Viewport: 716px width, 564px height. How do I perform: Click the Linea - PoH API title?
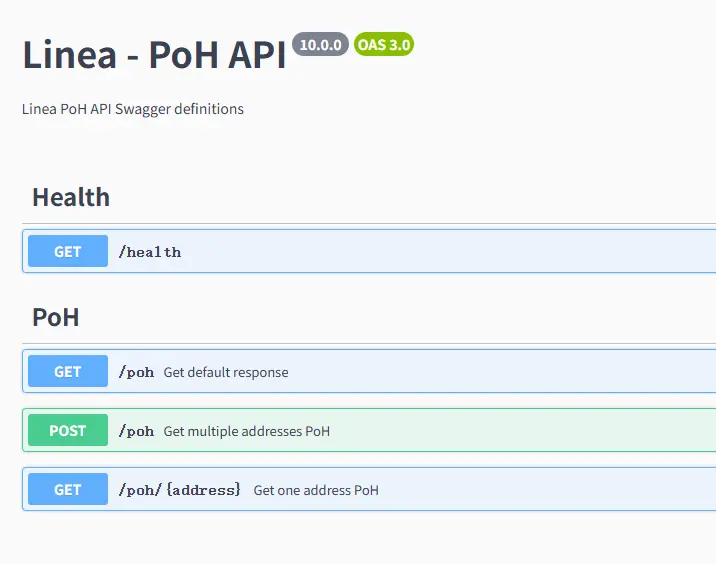154,55
